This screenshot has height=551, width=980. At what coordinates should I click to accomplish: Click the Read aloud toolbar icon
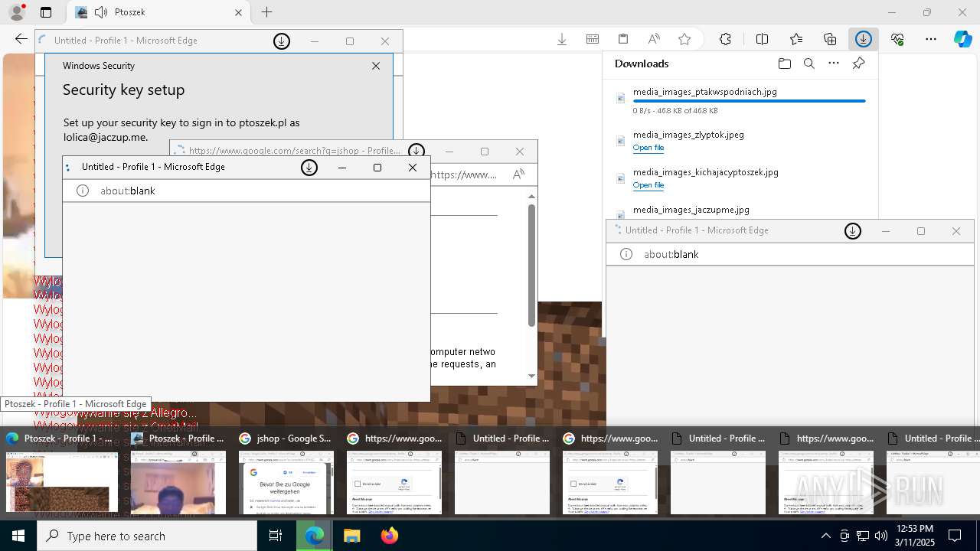pyautogui.click(x=654, y=39)
